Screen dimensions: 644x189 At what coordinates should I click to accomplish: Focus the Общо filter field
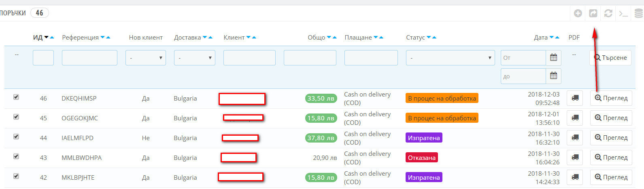point(310,58)
